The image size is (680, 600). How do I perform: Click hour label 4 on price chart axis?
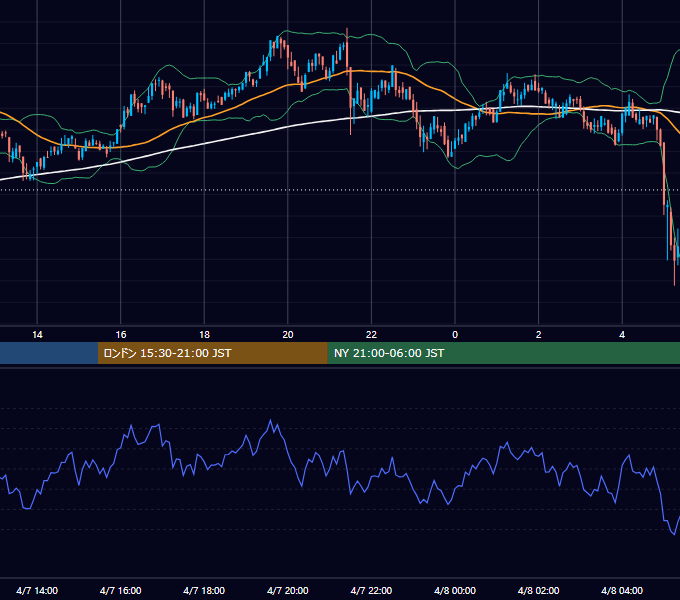pyautogui.click(x=622, y=335)
